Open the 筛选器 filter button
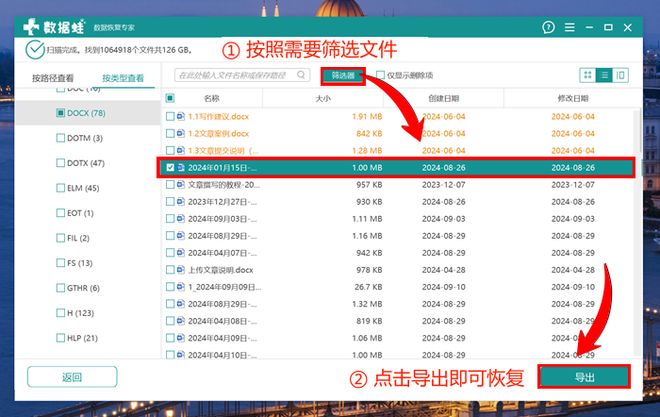The image size is (660, 417). coord(343,76)
